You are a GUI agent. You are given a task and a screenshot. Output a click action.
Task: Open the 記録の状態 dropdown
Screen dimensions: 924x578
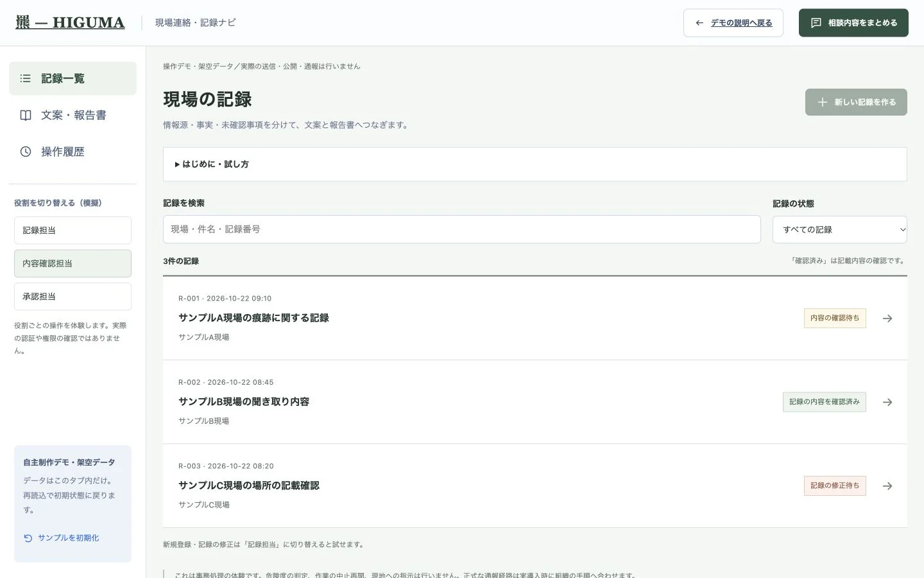(840, 230)
